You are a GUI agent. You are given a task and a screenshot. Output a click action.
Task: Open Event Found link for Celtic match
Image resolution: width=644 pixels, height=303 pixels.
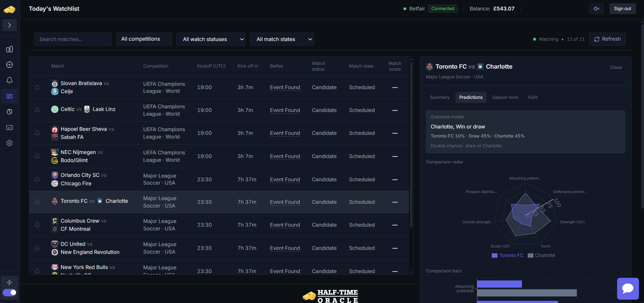[285, 110]
